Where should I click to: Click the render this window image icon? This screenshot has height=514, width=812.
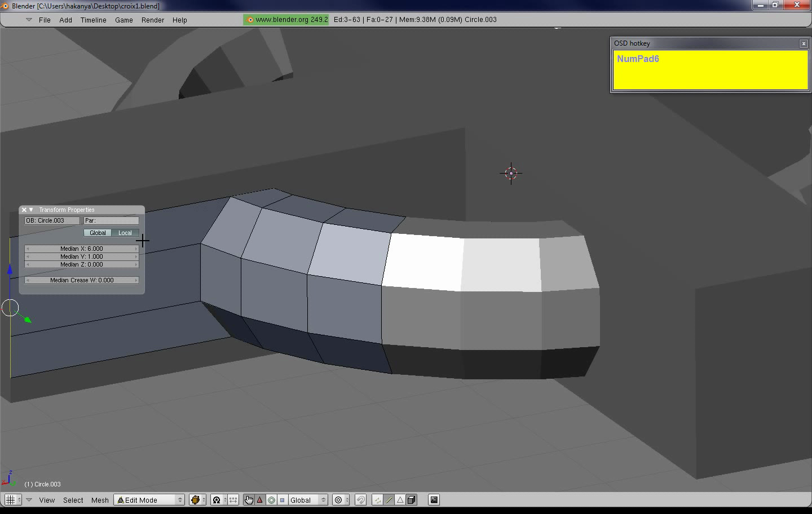pos(434,500)
